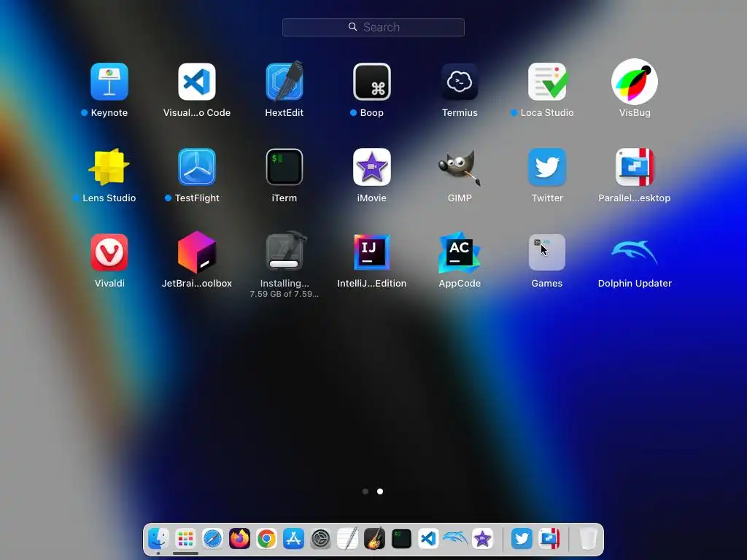
Task: Open the Termius app icon
Action: (x=460, y=82)
